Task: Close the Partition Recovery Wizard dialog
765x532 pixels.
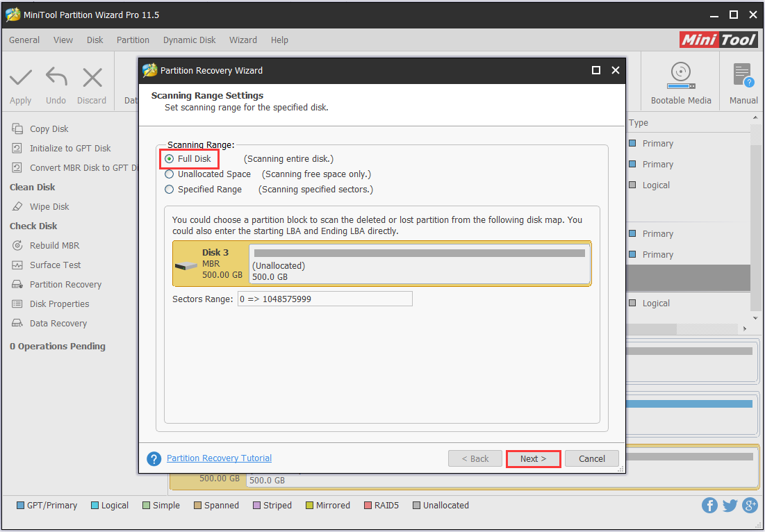Action: click(x=616, y=70)
